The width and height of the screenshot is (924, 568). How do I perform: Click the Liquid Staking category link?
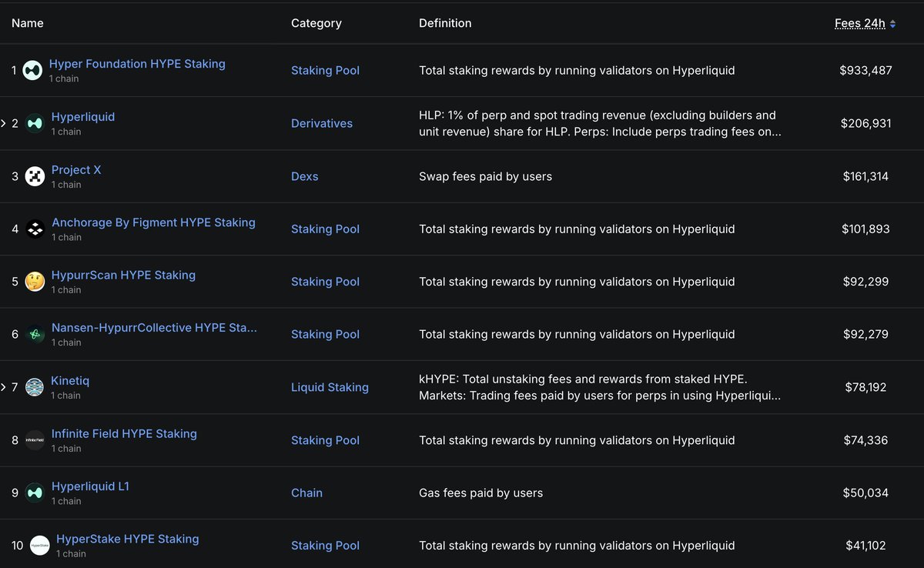click(x=330, y=387)
